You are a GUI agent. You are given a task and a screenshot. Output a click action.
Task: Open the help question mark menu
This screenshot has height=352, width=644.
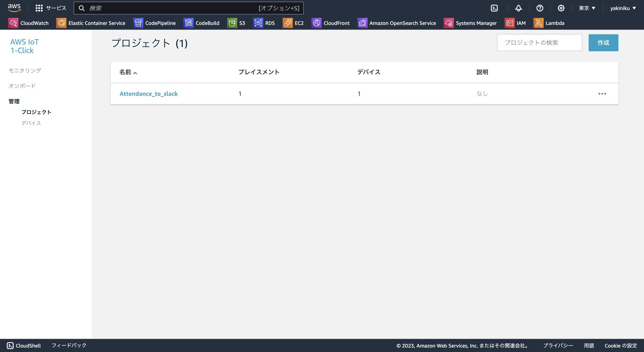pyautogui.click(x=540, y=8)
